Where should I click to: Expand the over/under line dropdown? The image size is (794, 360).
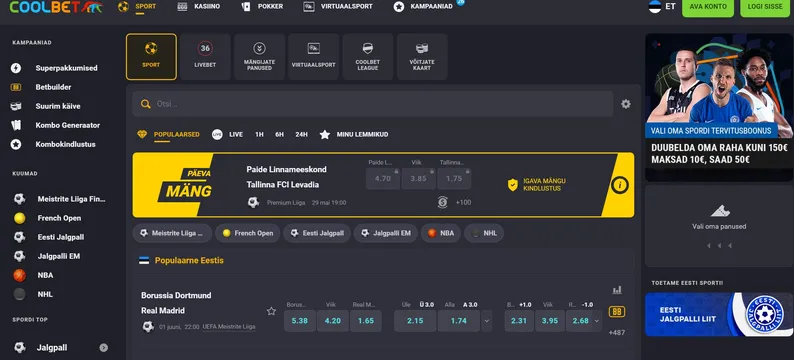pyautogui.click(x=487, y=321)
